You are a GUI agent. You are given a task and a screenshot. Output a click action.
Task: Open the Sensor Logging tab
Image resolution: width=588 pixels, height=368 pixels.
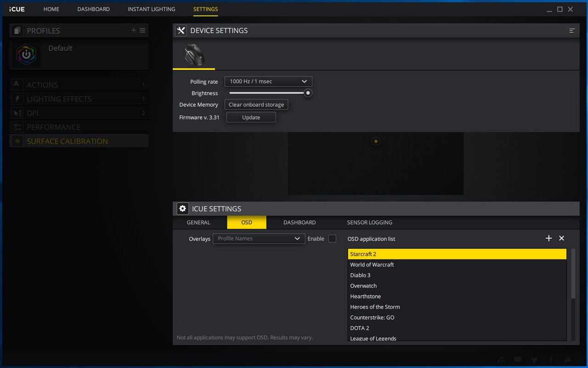[x=369, y=222]
